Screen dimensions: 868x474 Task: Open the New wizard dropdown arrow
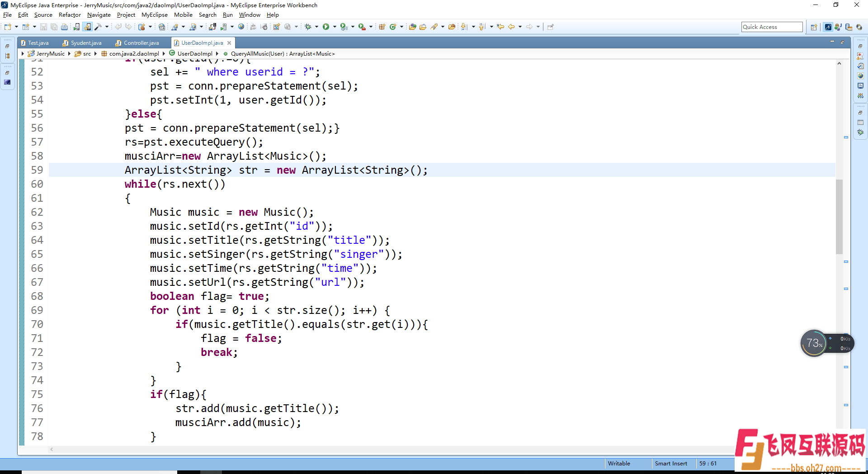16,27
